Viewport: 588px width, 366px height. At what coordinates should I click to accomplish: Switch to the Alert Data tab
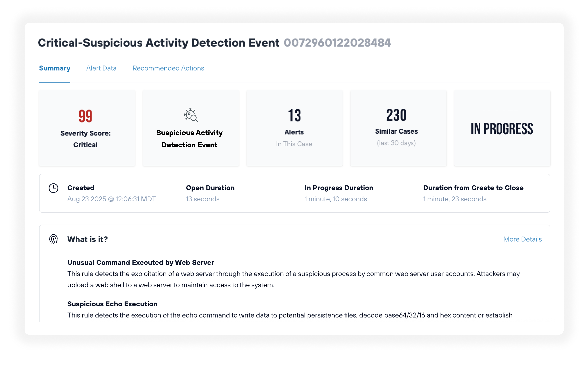[x=101, y=68]
